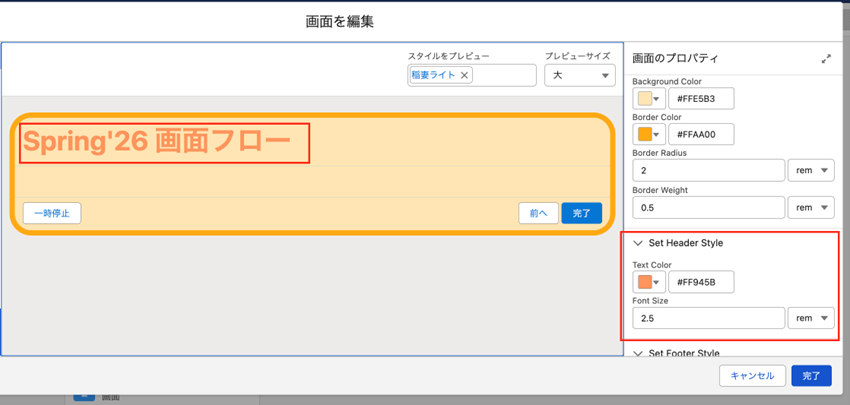Screen dimensions: 850x405
Task: Open the Border Color swatch picker
Action: [649, 134]
